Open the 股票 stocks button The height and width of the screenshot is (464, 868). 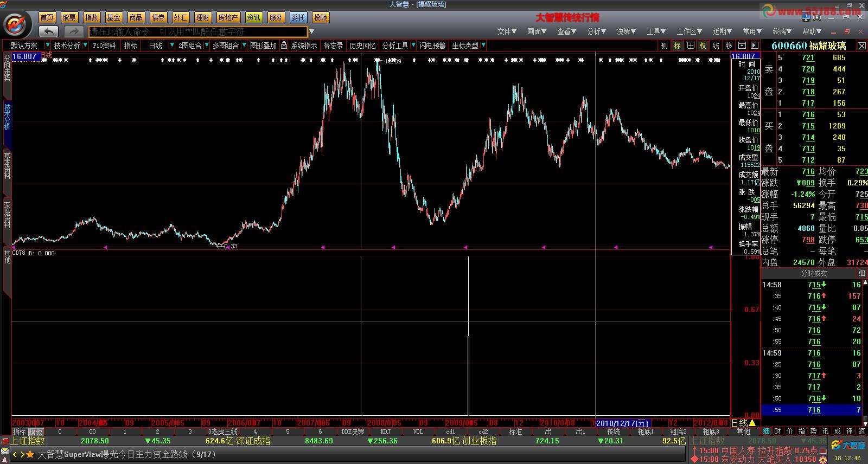point(69,17)
